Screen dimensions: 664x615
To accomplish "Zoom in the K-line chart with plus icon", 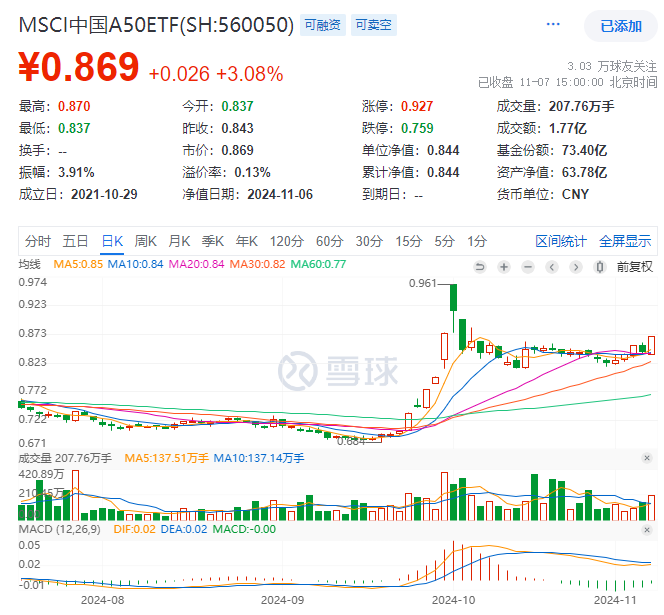I will point(504,267).
